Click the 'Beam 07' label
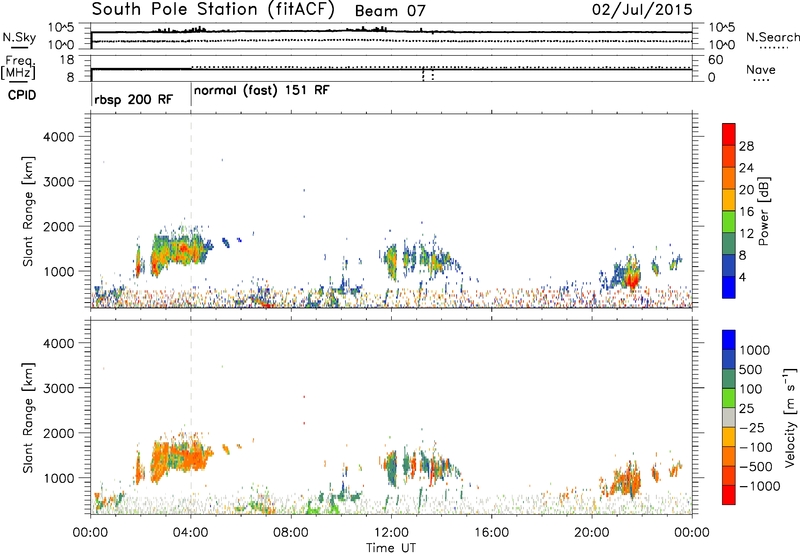 click(390, 11)
